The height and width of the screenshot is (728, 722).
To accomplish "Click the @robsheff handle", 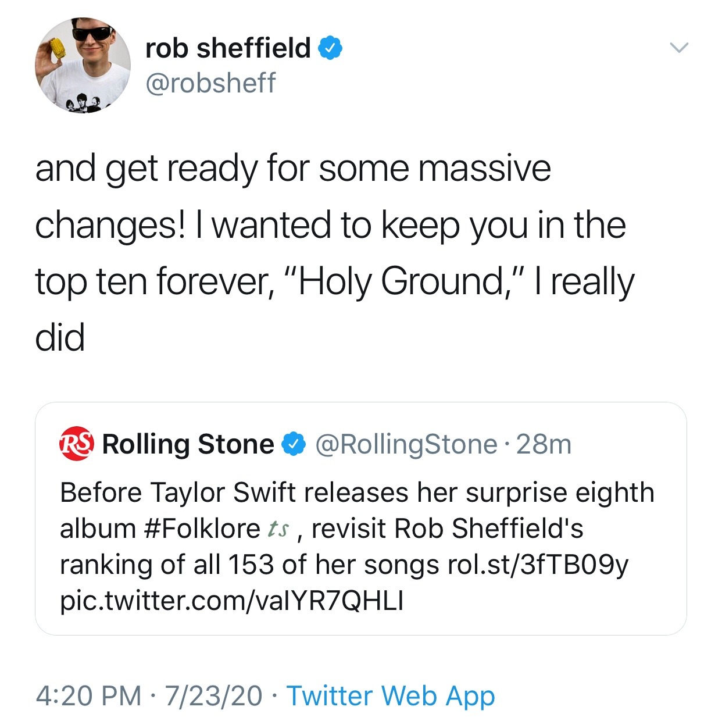I will [x=210, y=83].
